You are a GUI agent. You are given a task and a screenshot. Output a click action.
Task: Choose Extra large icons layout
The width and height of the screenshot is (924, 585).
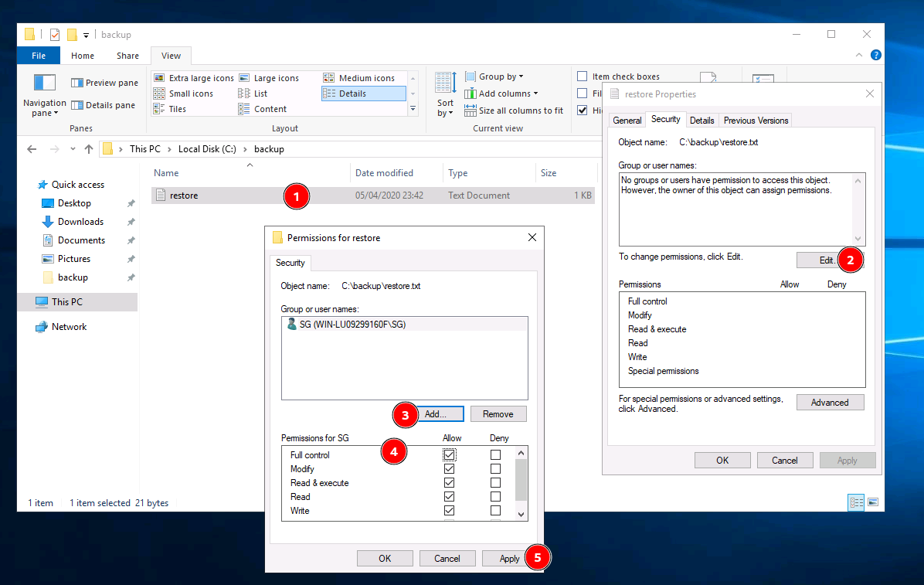194,78
